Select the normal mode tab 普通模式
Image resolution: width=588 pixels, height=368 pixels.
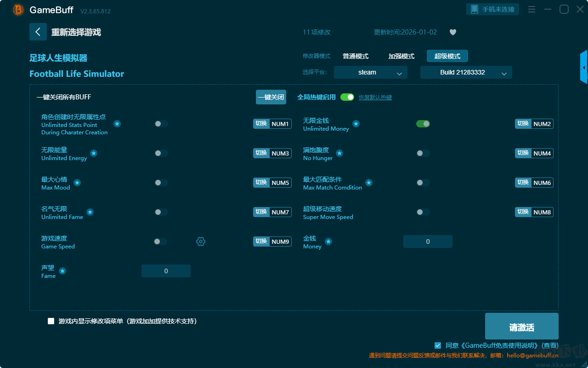pos(356,56)
